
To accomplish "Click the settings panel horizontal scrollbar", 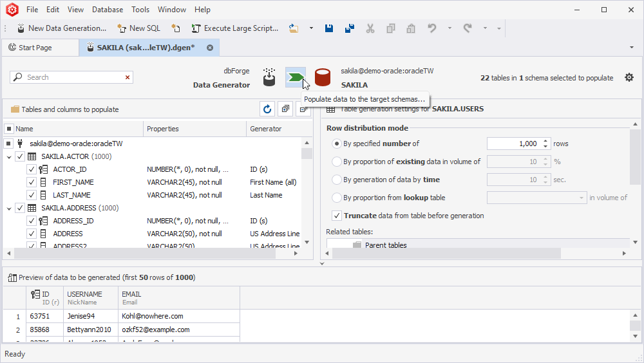I will [446, 254].
